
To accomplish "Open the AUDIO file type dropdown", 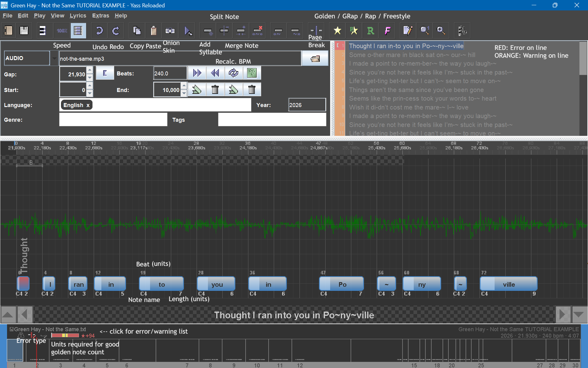I will click(54, 58).
